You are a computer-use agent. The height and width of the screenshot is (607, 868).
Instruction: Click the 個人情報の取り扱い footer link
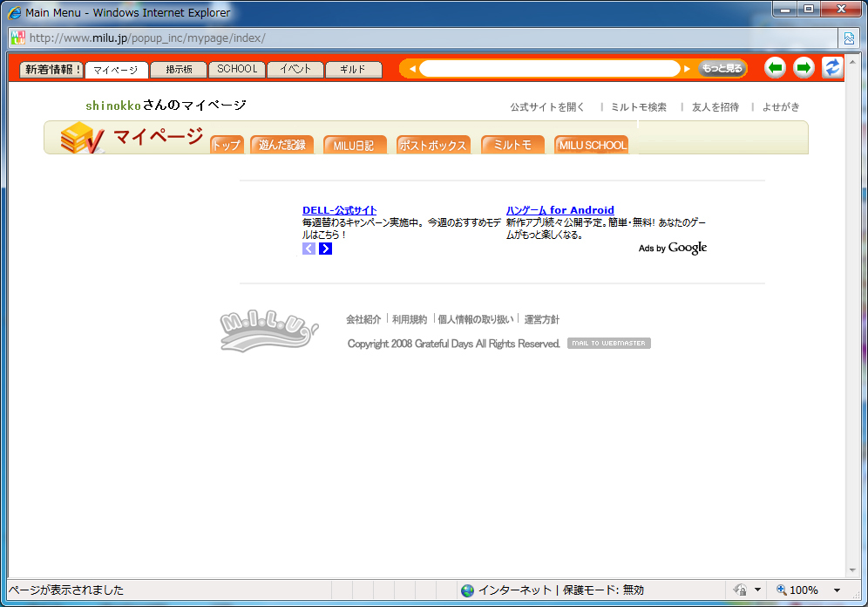coord(476,319)
